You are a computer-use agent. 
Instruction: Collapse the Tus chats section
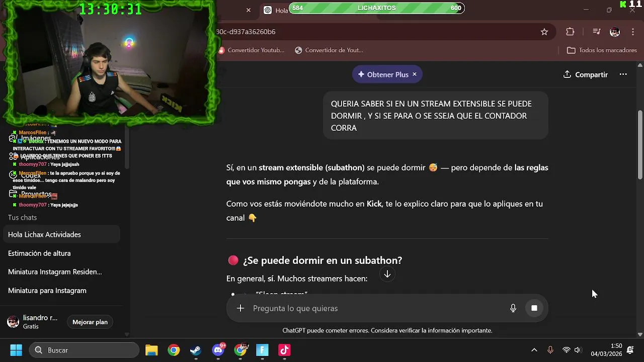22,217
